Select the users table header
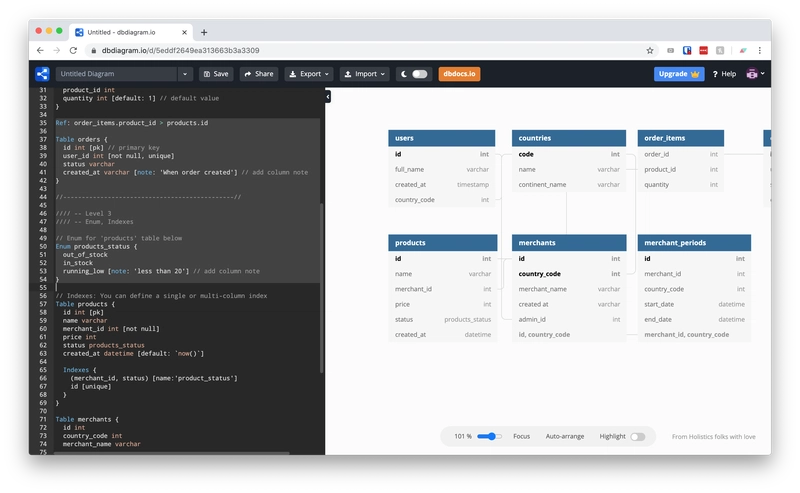The width and height of the screenshot is (800, 493). coord(442,138)
